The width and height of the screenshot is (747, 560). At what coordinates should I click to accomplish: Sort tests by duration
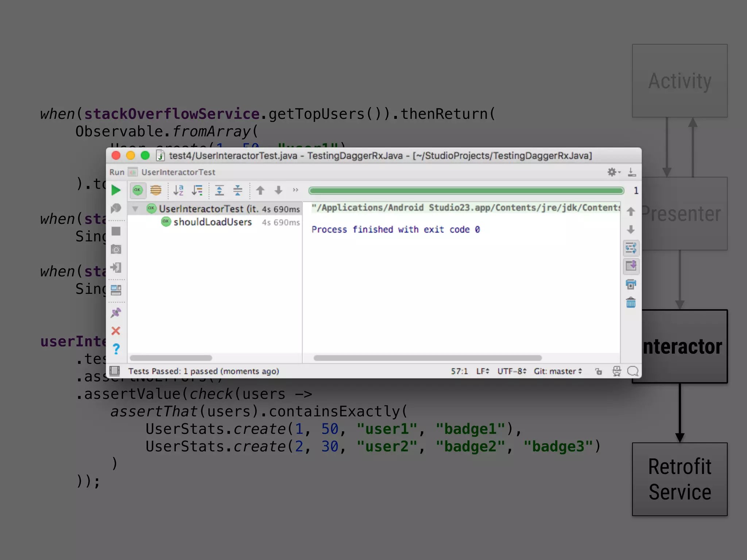click(197, 190)
